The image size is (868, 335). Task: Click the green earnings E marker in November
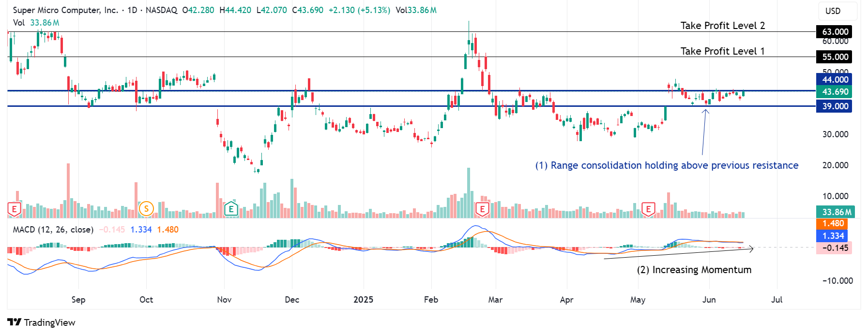click(x=231, y=209)
